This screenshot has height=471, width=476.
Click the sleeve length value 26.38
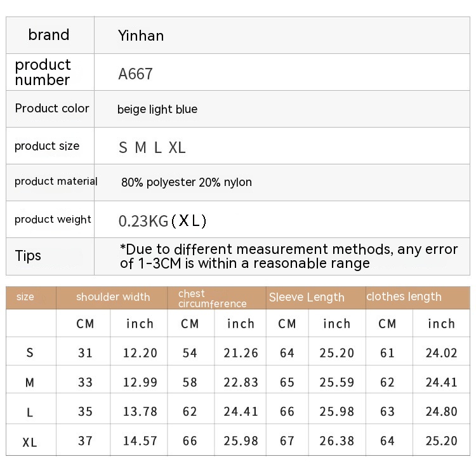tap(337, 441)
